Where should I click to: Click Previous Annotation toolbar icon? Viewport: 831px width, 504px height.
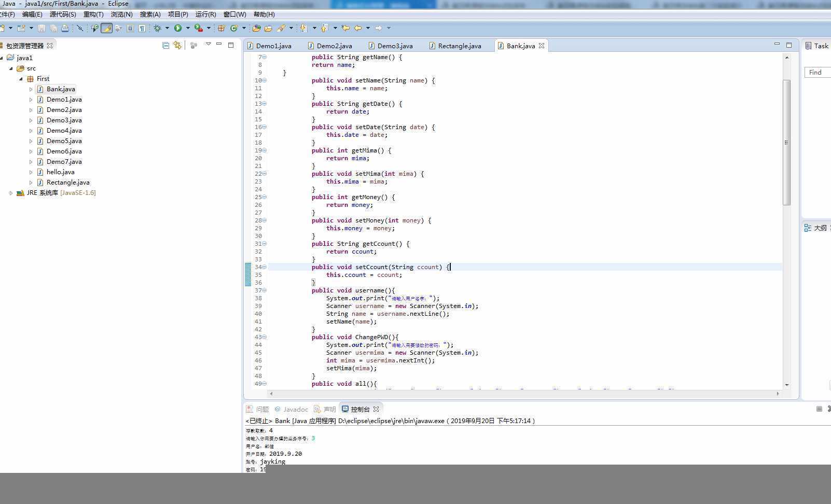324,28
